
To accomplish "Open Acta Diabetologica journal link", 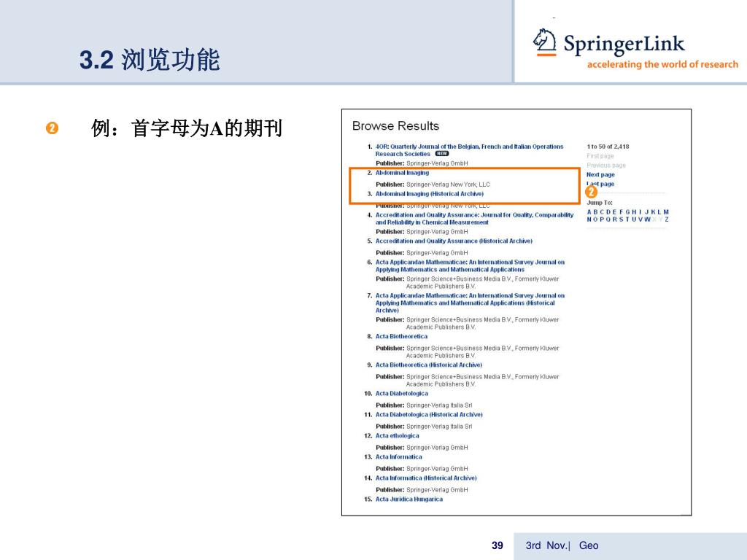I will tap(402, 393).
